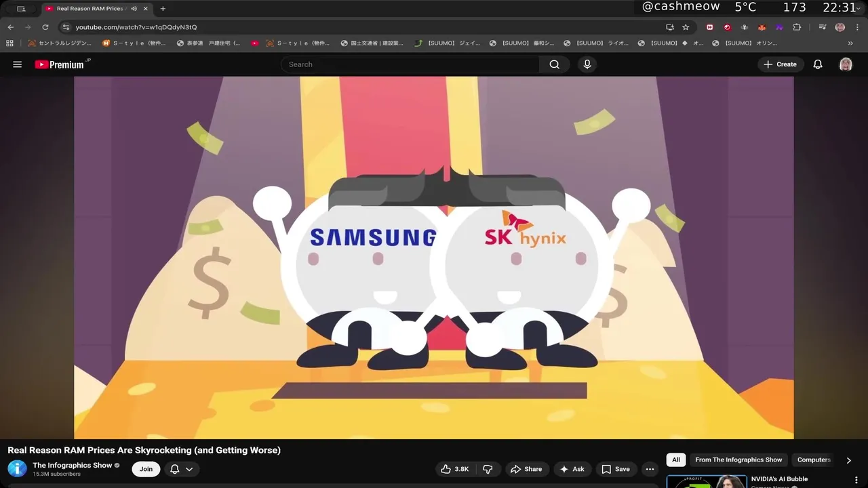This screenshot has height=488, width=868.
Task: Open account avatar menu on YouTube header
Action: 846,64
